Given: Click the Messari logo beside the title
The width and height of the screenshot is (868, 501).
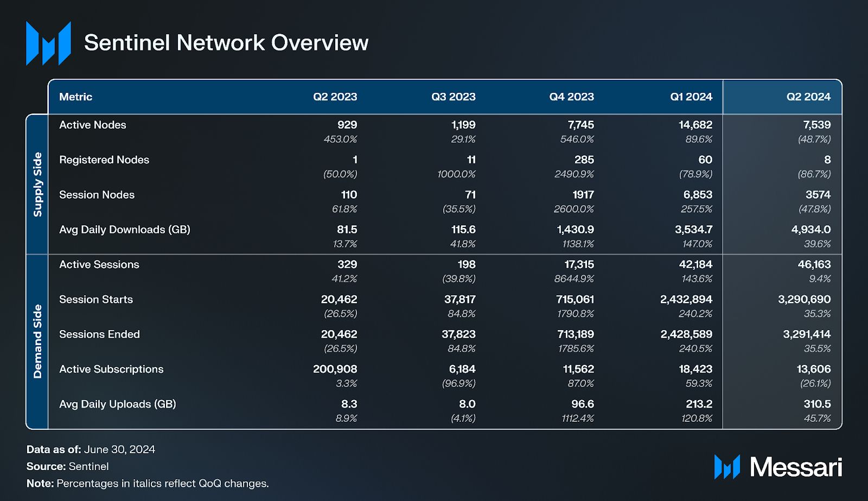Looking at the screenshot, I should pos(48,43).
